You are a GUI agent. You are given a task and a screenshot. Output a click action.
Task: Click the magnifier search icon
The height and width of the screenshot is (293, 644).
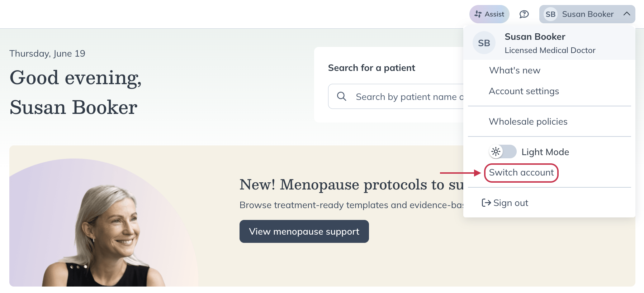coord(342,96)
